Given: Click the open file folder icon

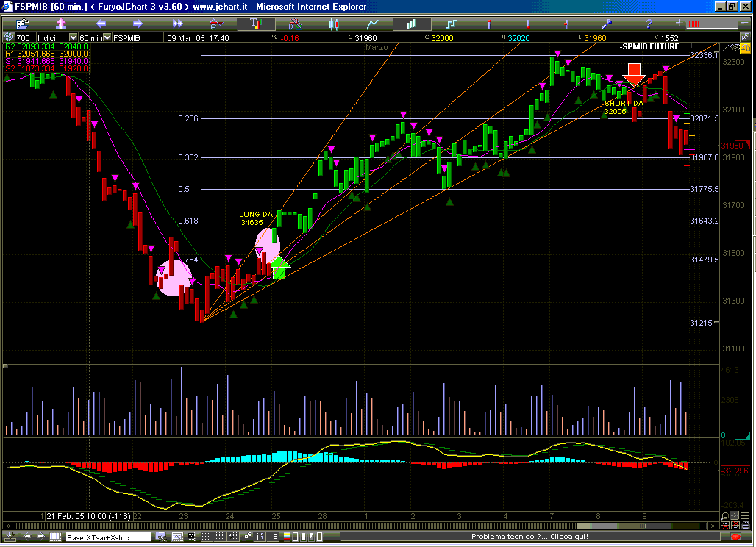Looking at the screenshot, I should click(22, 24).
